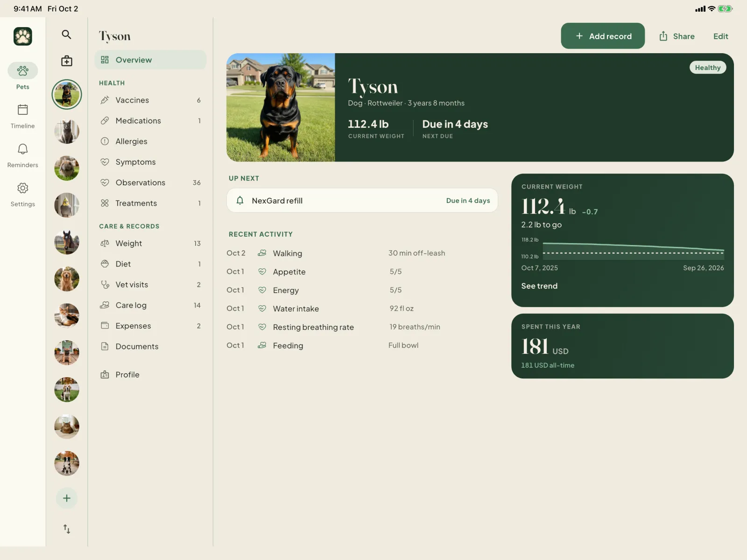Click the Add record button

[603, 36]
